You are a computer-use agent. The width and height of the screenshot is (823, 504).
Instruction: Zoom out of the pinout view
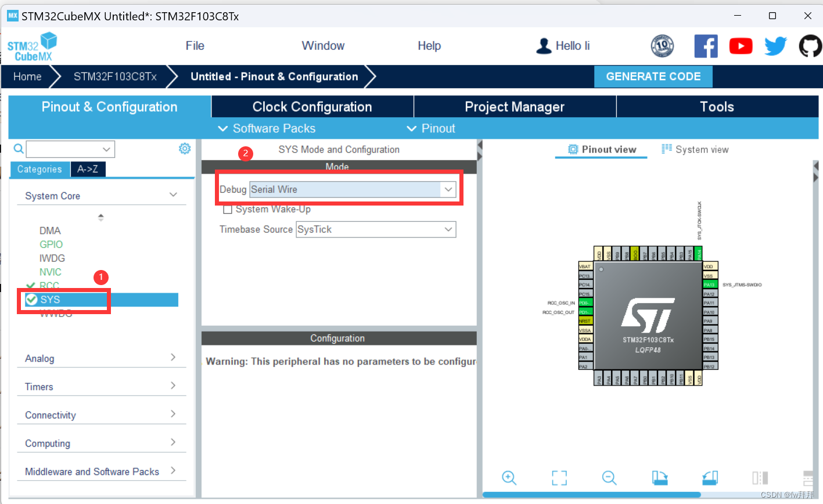[x=609, y=478]
